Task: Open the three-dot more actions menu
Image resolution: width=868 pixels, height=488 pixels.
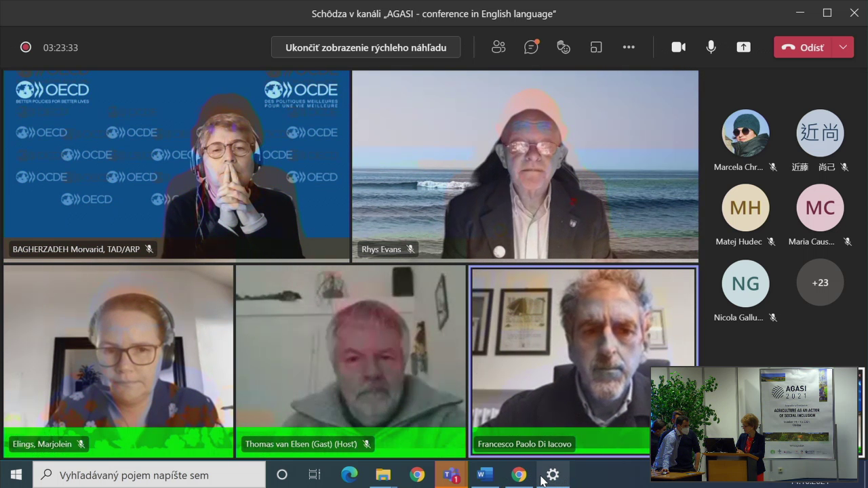Action: [629, 47]
